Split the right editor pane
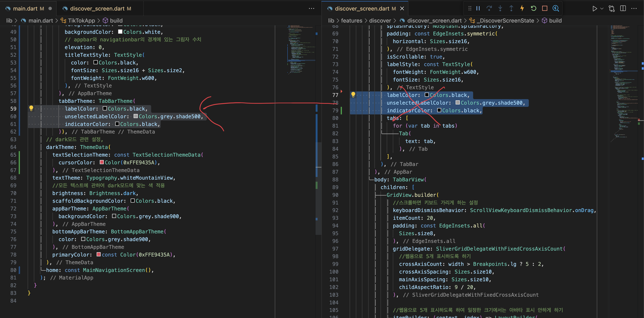 pyautogui.click(x=623, y=8)
